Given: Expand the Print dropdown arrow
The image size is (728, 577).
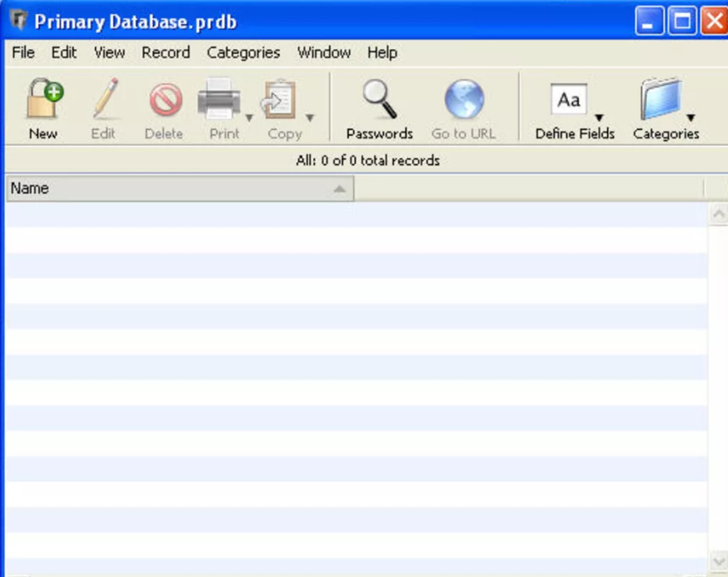Looking at the screenshot, I should 249,118.
